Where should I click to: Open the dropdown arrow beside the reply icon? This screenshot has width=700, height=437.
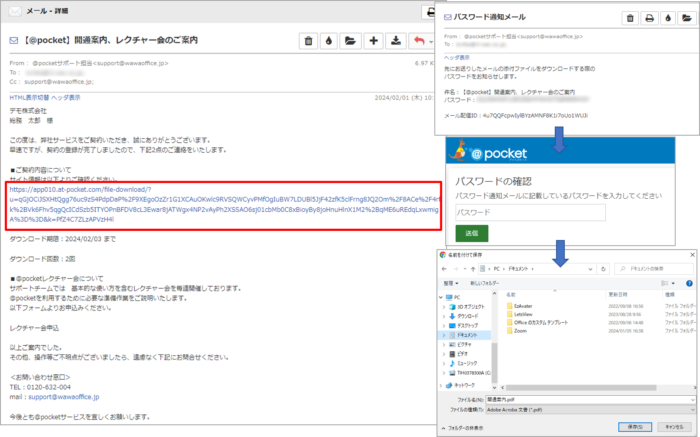coord(431,42)
